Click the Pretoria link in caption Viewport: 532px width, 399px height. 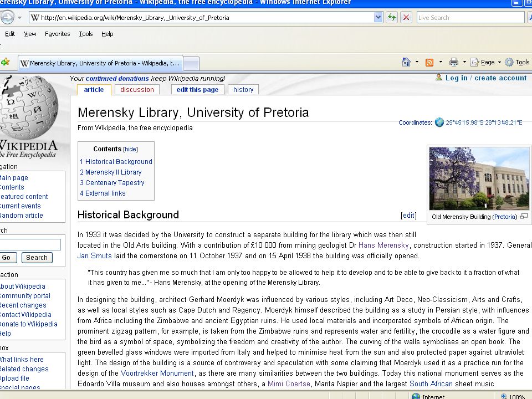505,217
